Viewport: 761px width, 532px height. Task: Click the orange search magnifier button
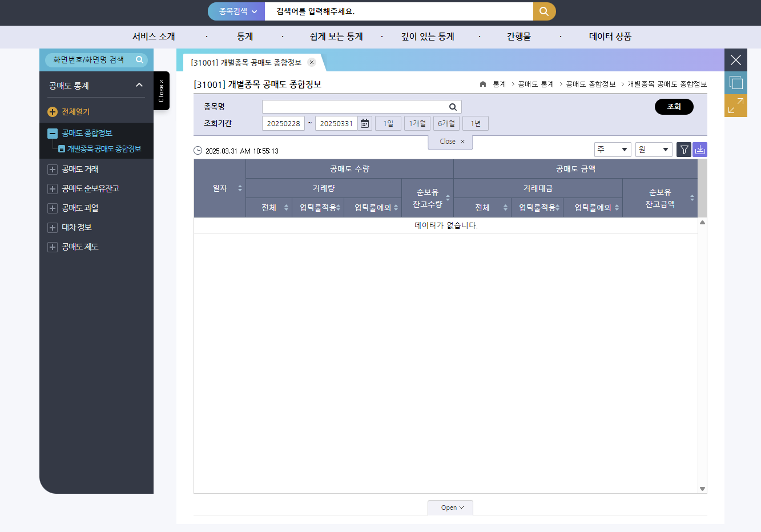(x=544, y=11)
